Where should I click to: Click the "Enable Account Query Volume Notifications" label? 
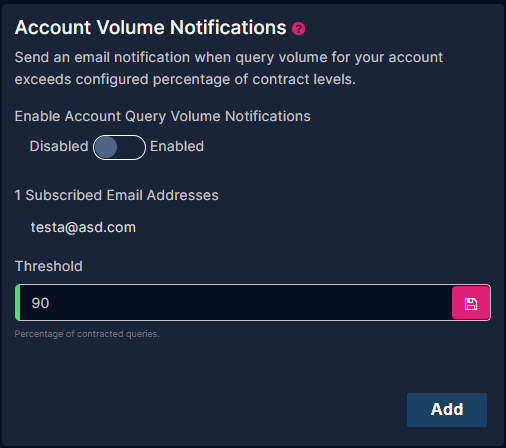162,116
